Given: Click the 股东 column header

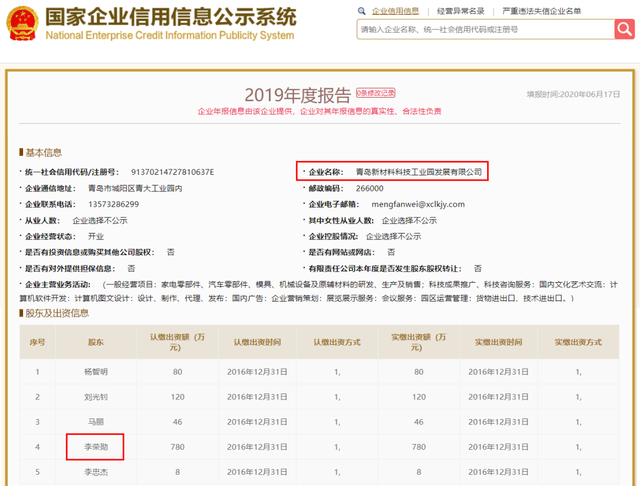Looking at the screenshot, I should tap(96, 342).
